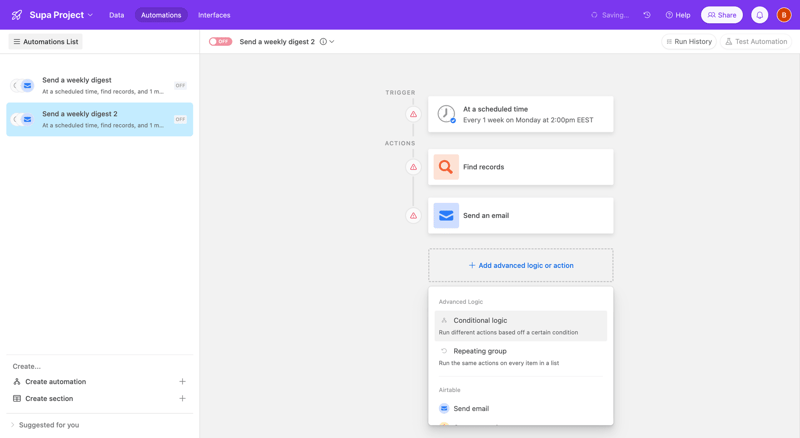The image size is (800, 438).
Task: Open the user account avatar
Action: (x=784, y=15)
